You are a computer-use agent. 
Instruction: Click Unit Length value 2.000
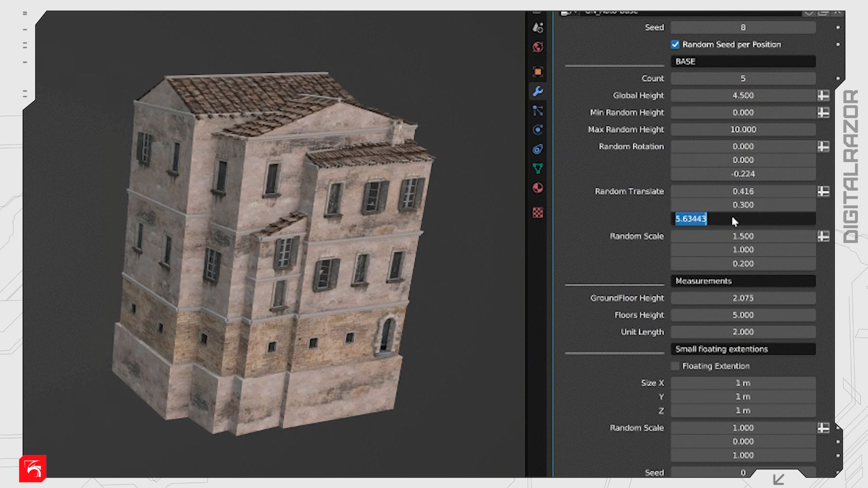pyautogui.click(x=743, y=332)
